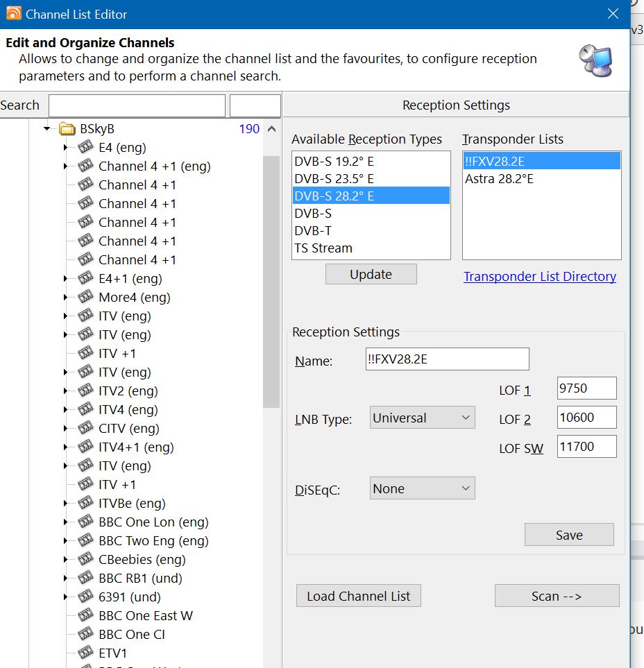Click the channel icon next to CITV (eng)
This screenshot has height=668, width=644.
click(85, 428)
